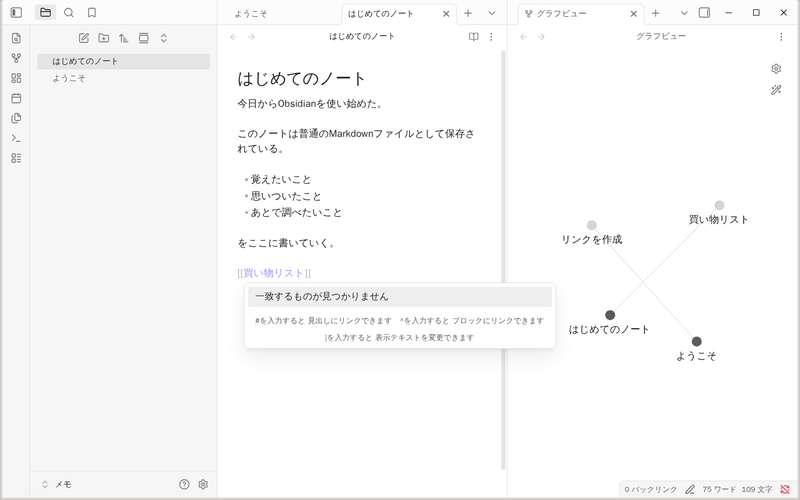This screenshot has height=500, width=800.
Task: Switch note to reading view
Action: (473, 37)
